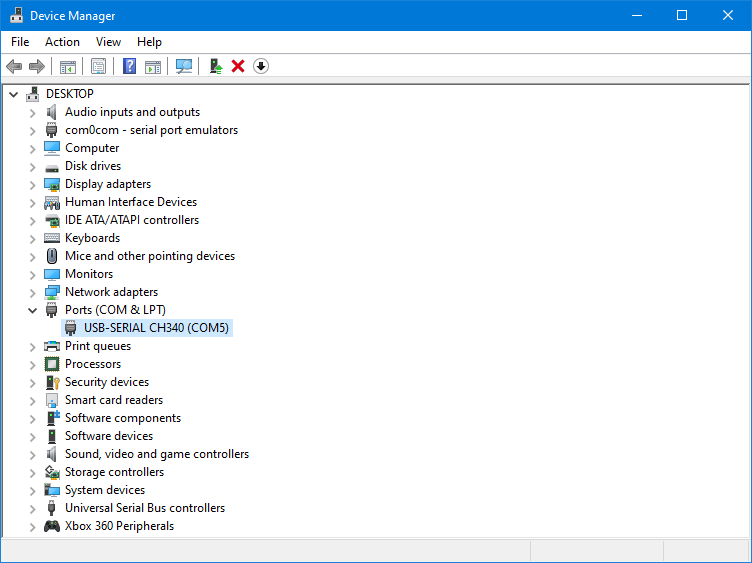Select "IDE ATA/ATAPI controllers" label

pyautogui.click(x=132, y=220)
